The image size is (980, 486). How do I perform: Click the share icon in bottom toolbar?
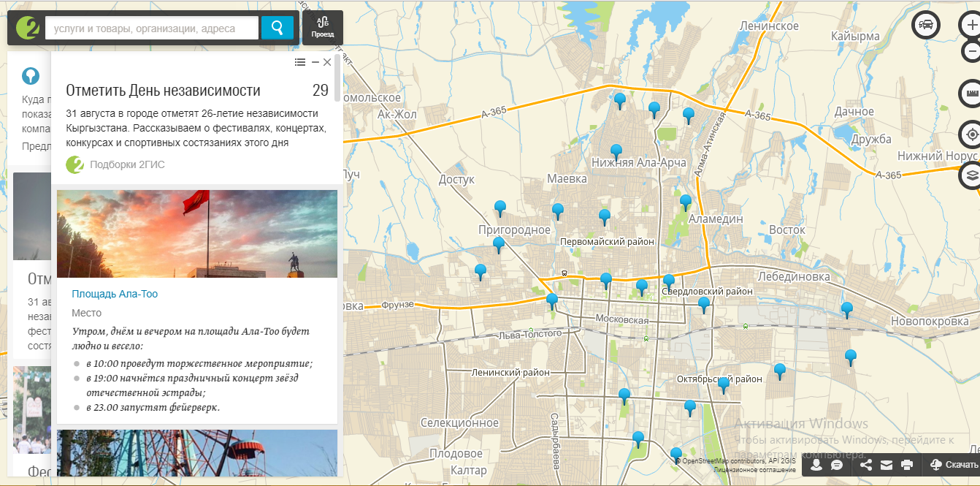(x=866, y=465)
